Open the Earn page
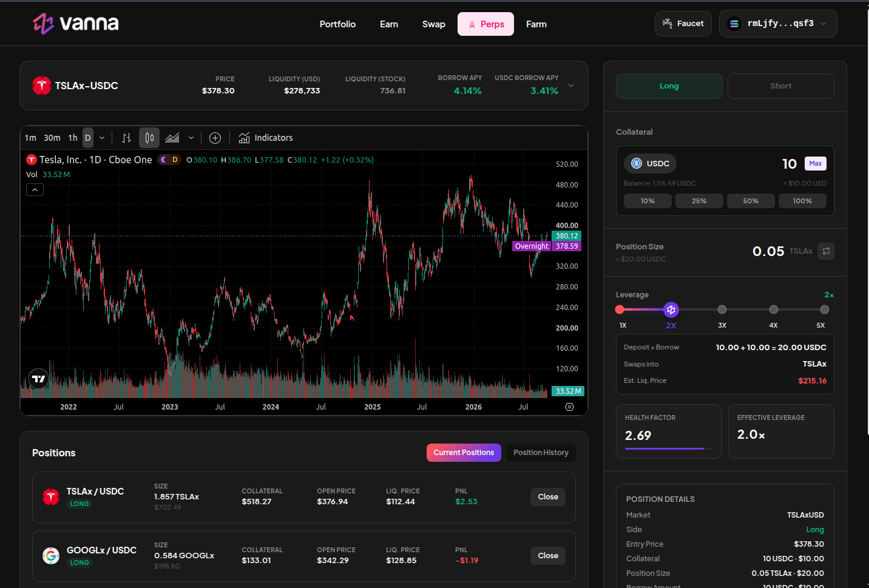 [x=389, y=24]
